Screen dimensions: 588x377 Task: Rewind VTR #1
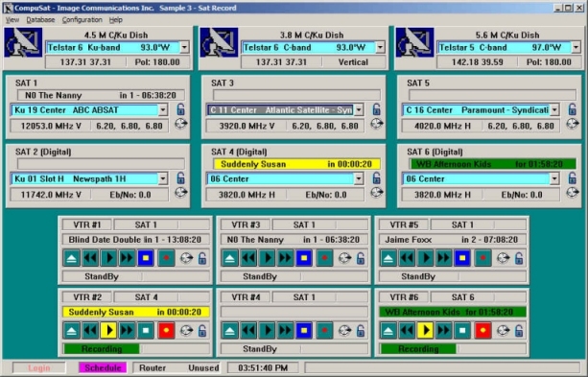tap(90, 258)
